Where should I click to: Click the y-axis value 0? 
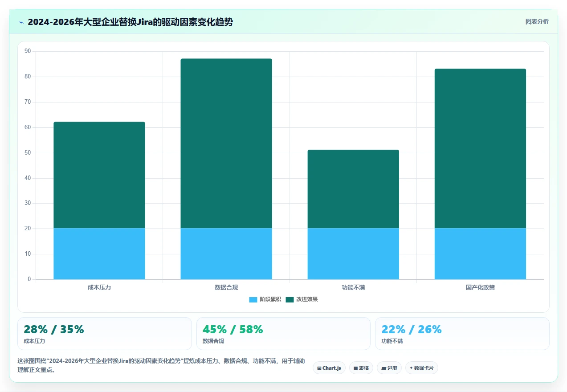coord(29,279)
